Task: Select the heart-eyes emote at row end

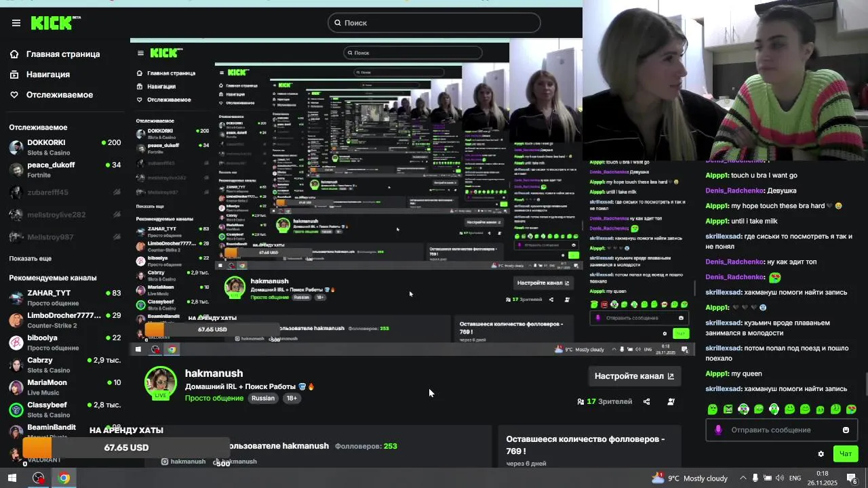Action: (x=851, y=409)
